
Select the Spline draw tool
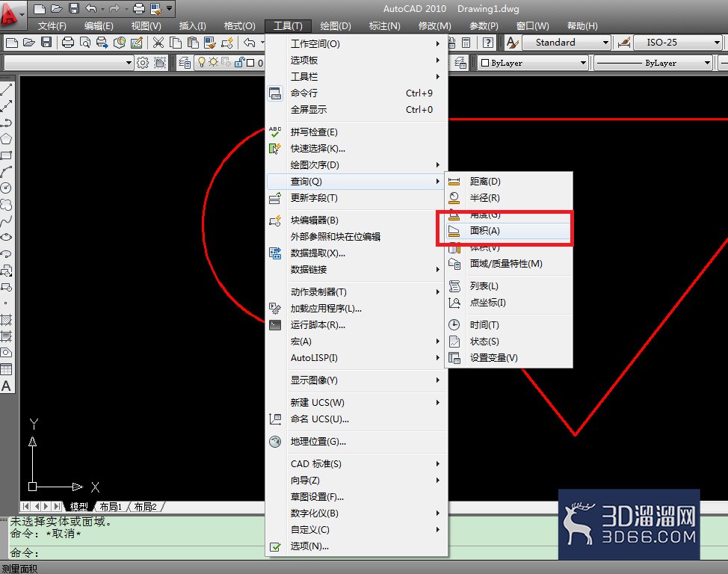coord(7,220)
